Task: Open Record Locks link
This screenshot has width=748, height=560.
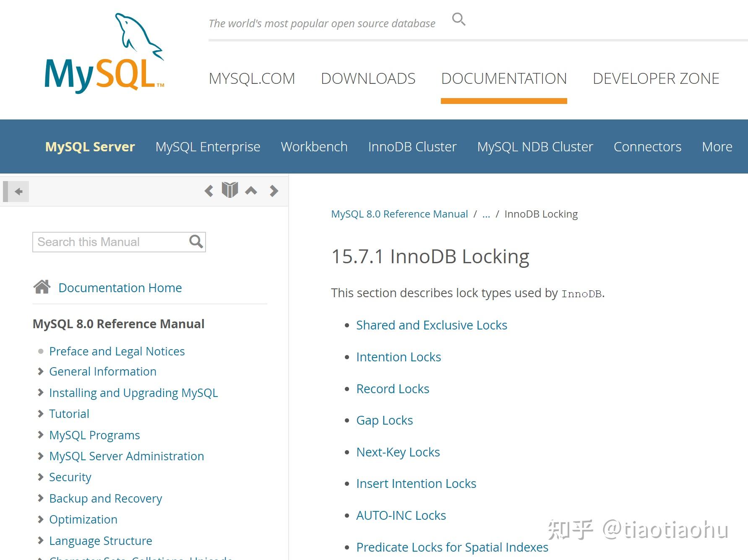Action: 393,389
